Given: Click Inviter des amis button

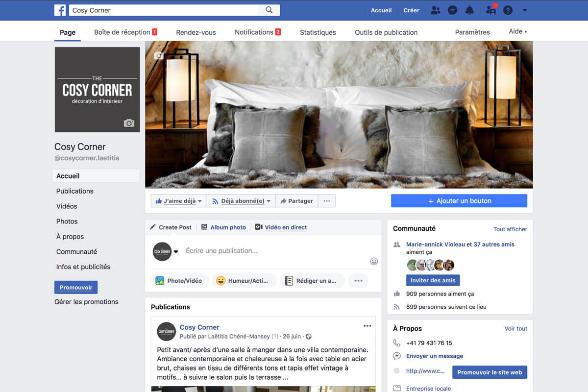Looking at the screenshot, I should pyautogui.click(x=433, y=280).
